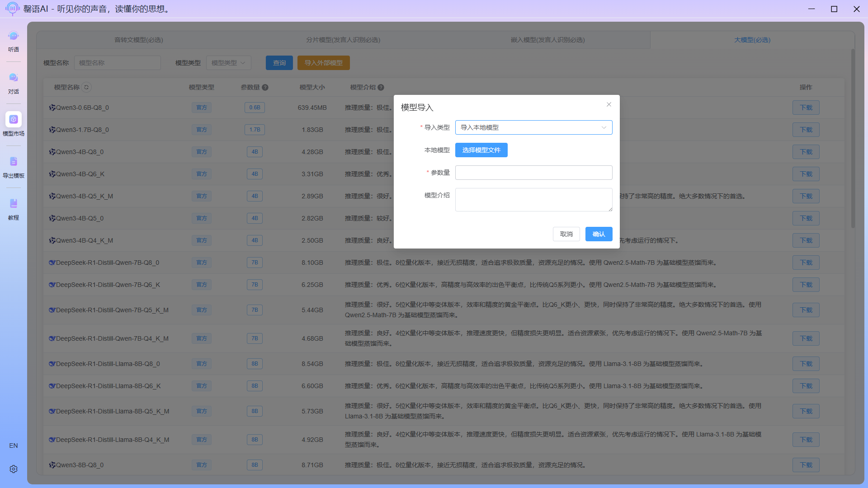
Task: Close the 模型导入 dialog with X
Action: click(609, 104)
